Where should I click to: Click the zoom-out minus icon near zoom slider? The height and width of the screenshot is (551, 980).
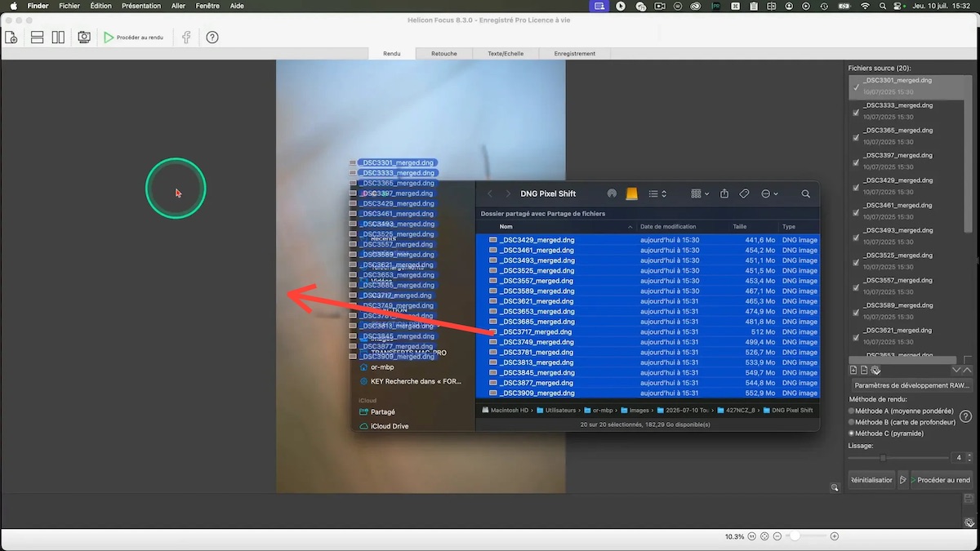point(777,536)
